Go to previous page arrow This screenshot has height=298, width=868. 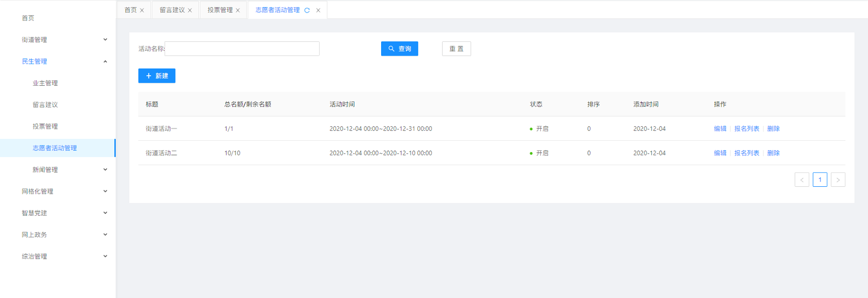click(x=802, y=180)
